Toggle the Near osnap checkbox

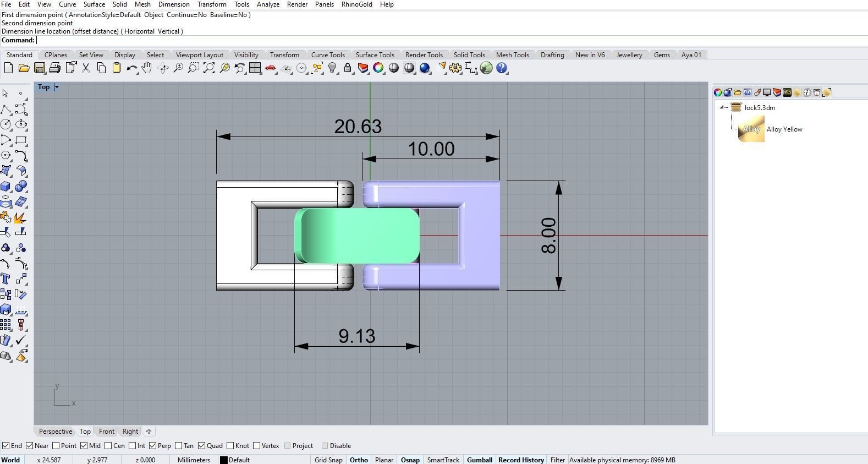coord(30,446)
